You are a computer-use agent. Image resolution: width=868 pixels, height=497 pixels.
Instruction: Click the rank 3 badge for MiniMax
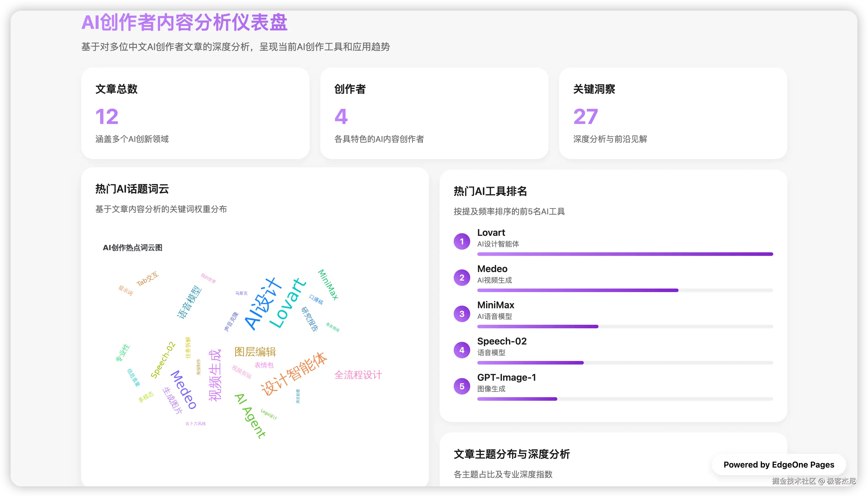click(x=462, y=314)
